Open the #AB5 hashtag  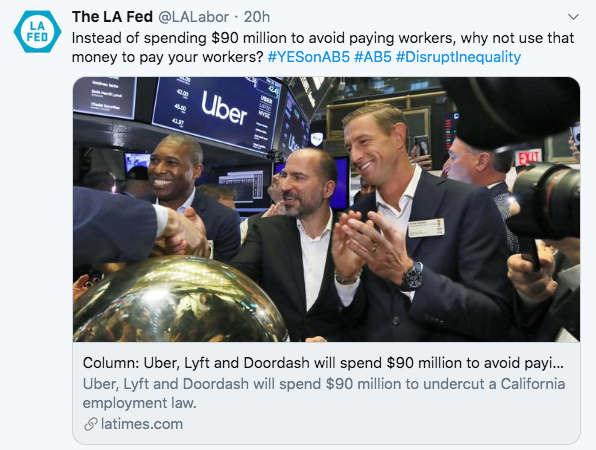pyautogui.click(x=372, y=57)
